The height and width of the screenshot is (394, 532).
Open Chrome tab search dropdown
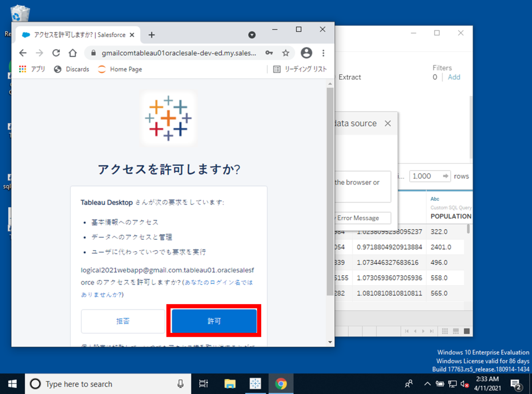[252, 35]
